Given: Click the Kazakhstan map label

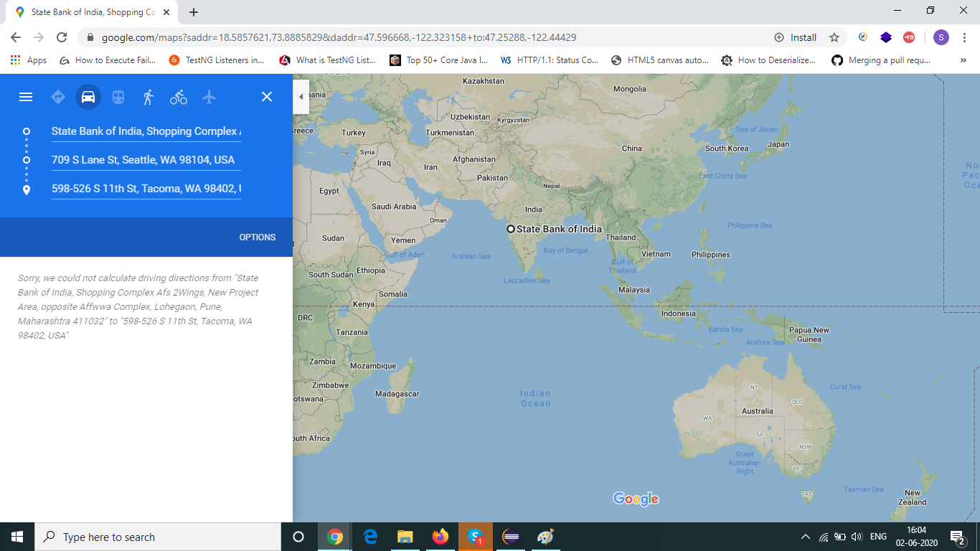Looking at the screenshot, I should pyautogui.click(x=484, y=81).
